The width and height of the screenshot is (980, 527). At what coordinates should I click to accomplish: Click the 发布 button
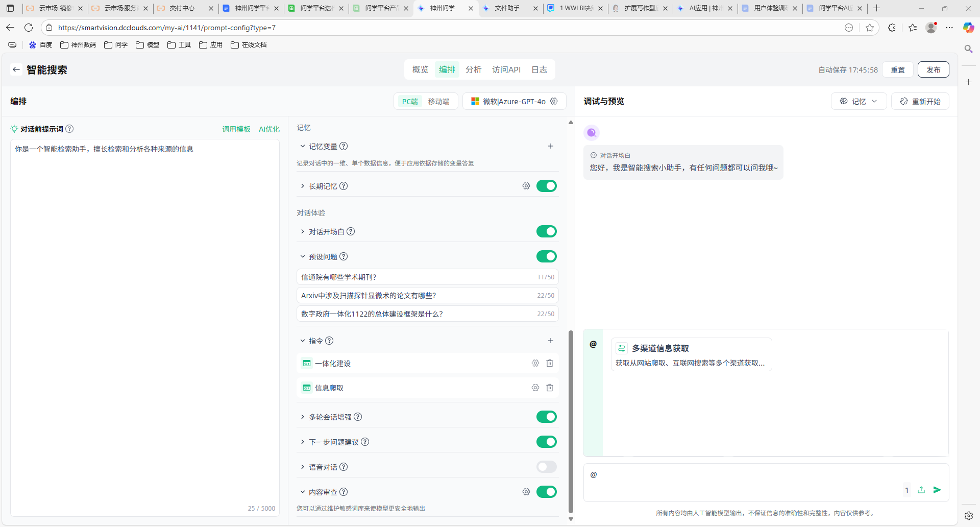point(934,69)
